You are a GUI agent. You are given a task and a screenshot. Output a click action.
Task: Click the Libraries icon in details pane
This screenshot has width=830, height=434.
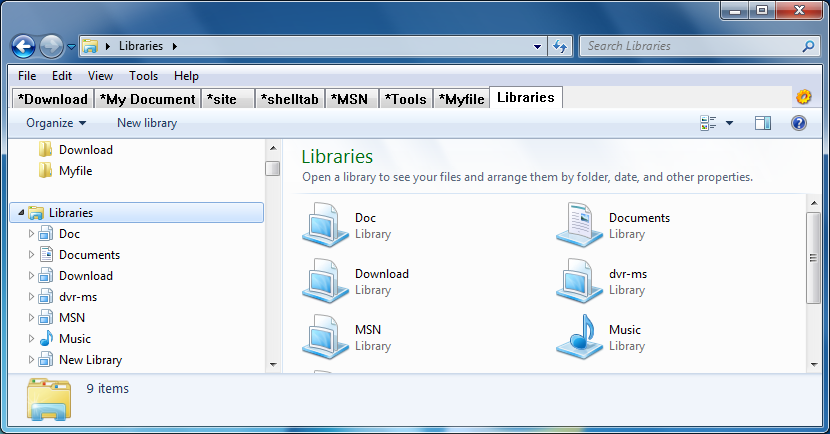point(49,399)
